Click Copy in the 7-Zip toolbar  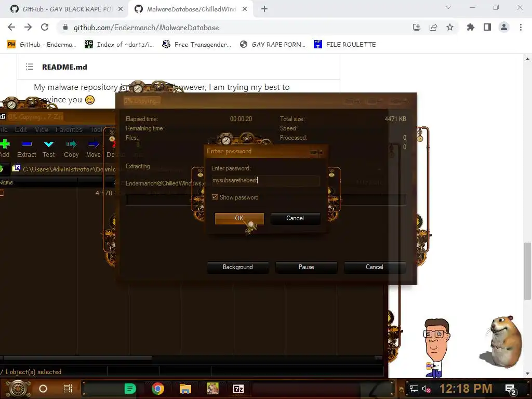coord(71,149)
